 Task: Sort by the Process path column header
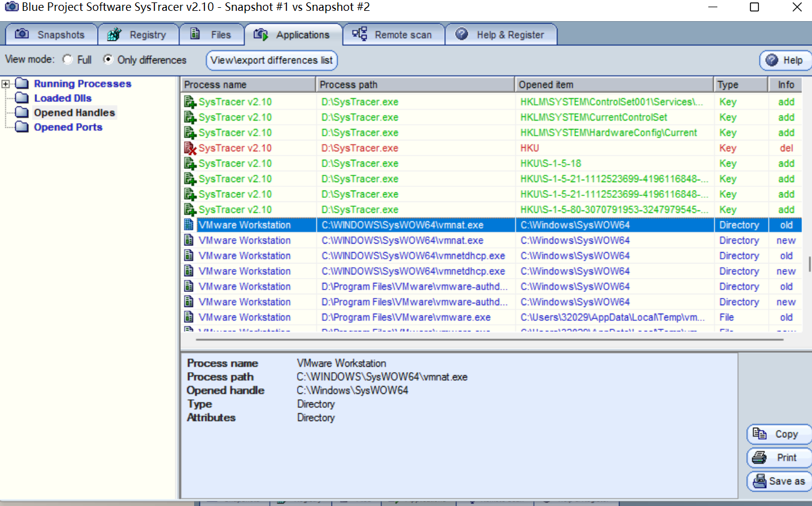pos(415,84)
